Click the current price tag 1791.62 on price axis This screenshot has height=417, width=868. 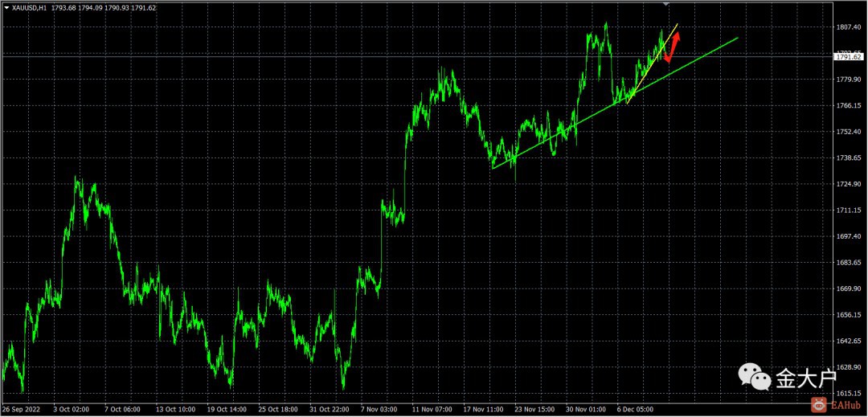850,56
